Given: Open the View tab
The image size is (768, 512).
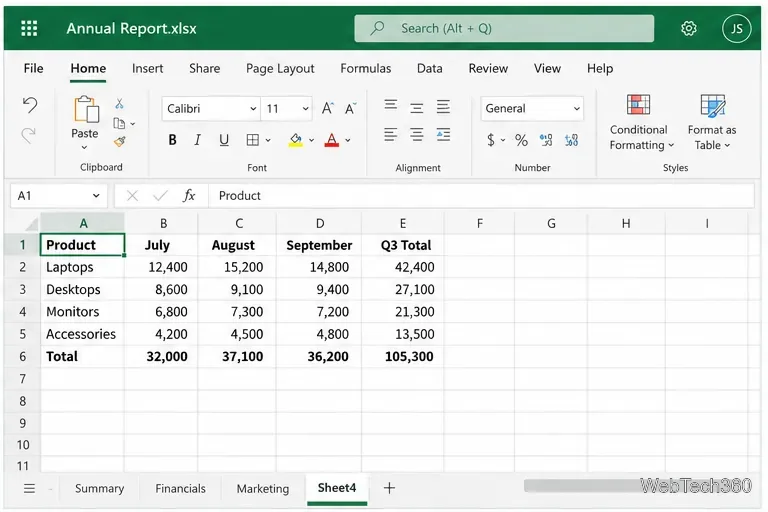Looking at the screenshot, I should click(x=547, y=68).
